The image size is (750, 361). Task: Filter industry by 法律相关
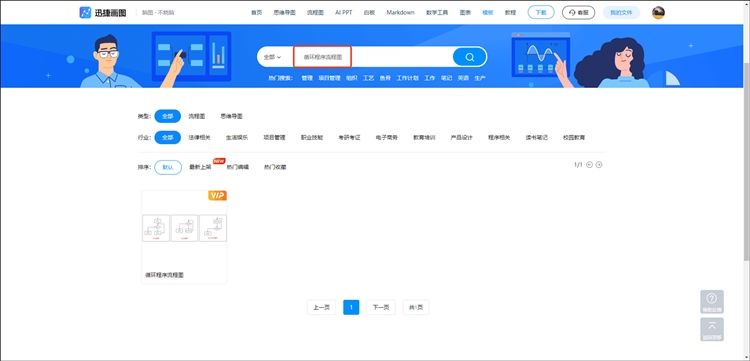tap(199, 137)
